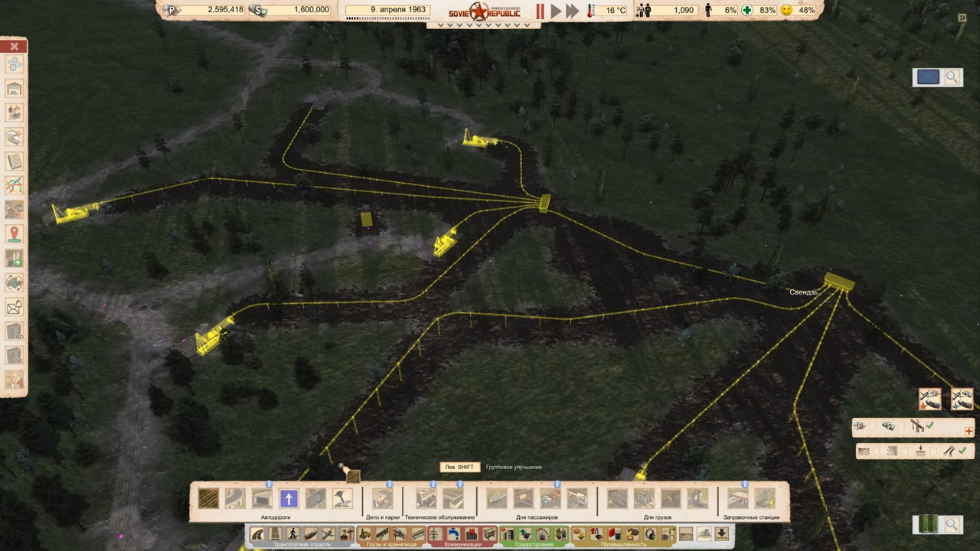The image size is (980, 551).
Task: Click the Лев. SHIFT key hint
Action: coord(459,467)
